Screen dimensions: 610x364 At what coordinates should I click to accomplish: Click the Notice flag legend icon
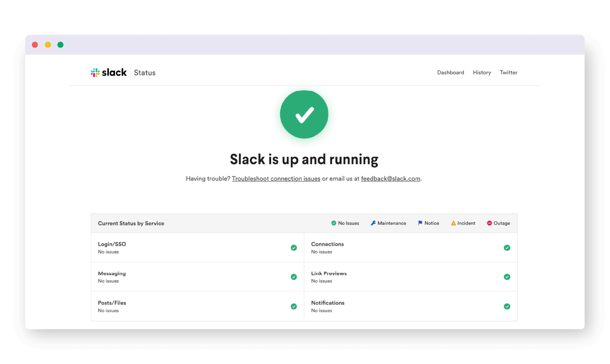[420, 223]
